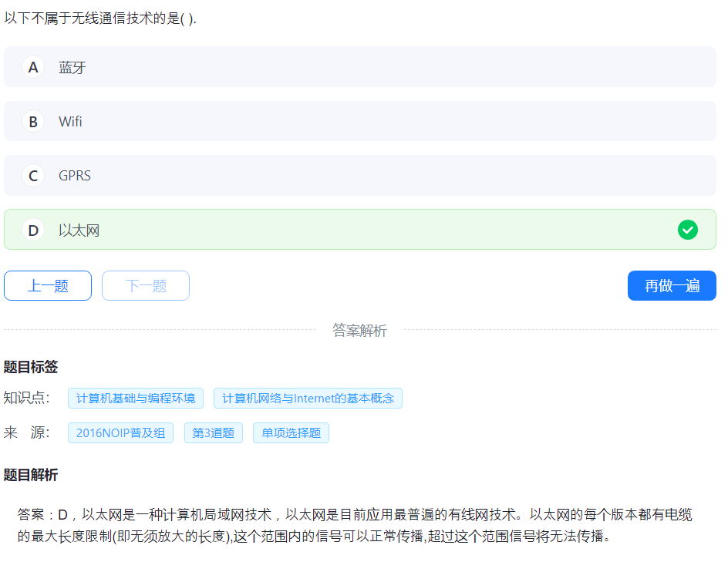The height and width of the screenshot is (562, 728).
Task: Click the 答案解析 section heading
Action: tap(360, 331)
